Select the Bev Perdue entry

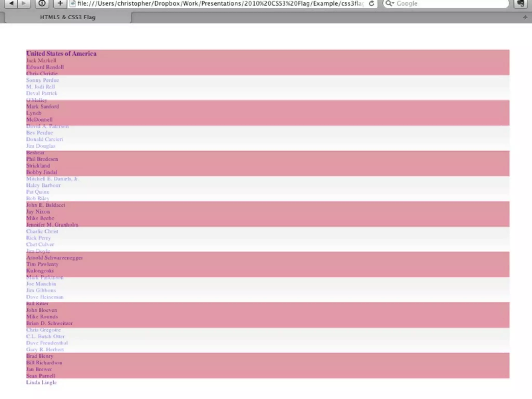39,133
